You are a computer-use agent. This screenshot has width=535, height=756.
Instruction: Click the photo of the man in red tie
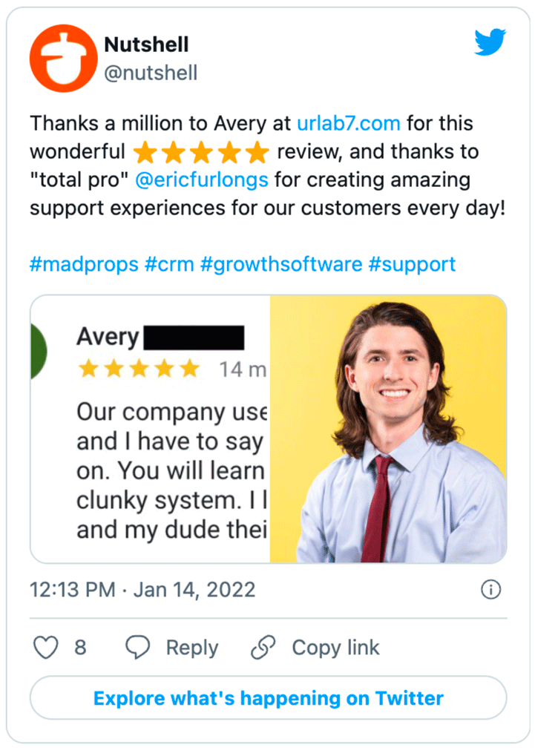click(388, 429)
